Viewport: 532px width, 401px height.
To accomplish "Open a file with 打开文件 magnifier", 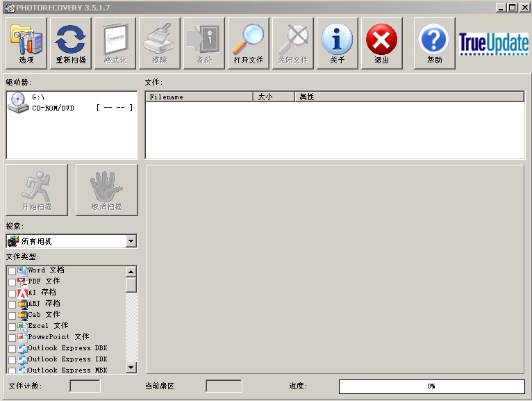I will tap(249, 44).
